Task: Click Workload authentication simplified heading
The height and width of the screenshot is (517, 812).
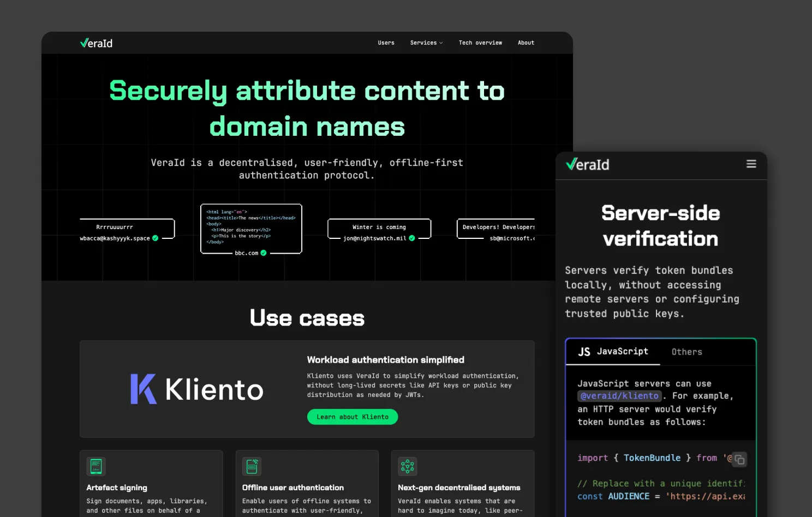Action: click(386, 360)
